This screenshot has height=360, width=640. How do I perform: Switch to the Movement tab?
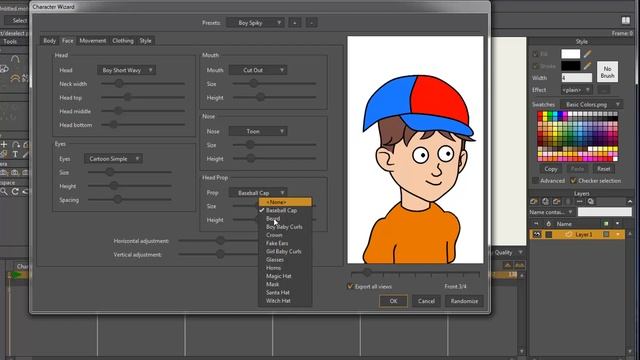[x=93, y=41]
